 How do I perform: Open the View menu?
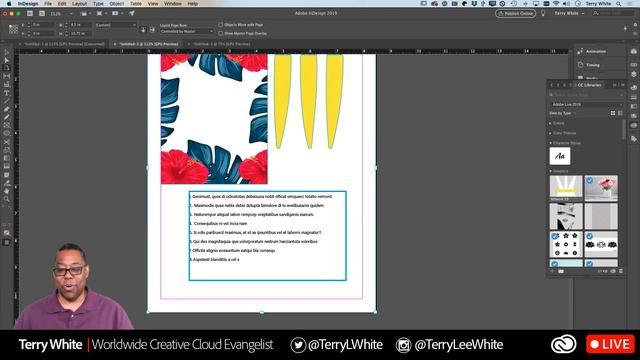[x=153, y=4]
